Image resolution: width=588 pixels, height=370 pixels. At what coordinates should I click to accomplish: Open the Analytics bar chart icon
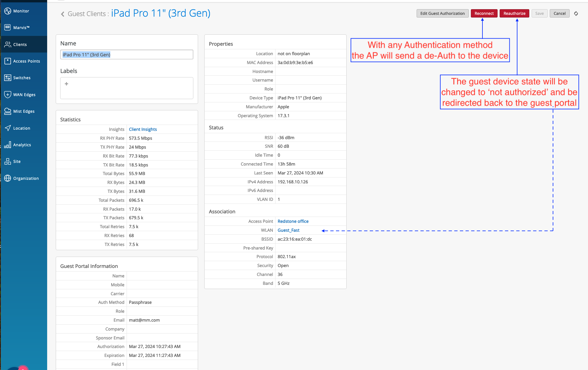tap(8, 145)
